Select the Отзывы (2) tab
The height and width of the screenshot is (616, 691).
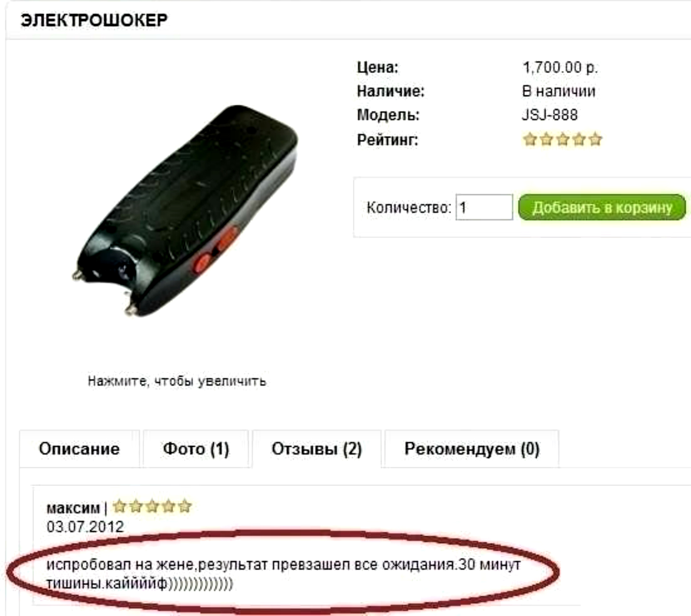tap(317, 449)
